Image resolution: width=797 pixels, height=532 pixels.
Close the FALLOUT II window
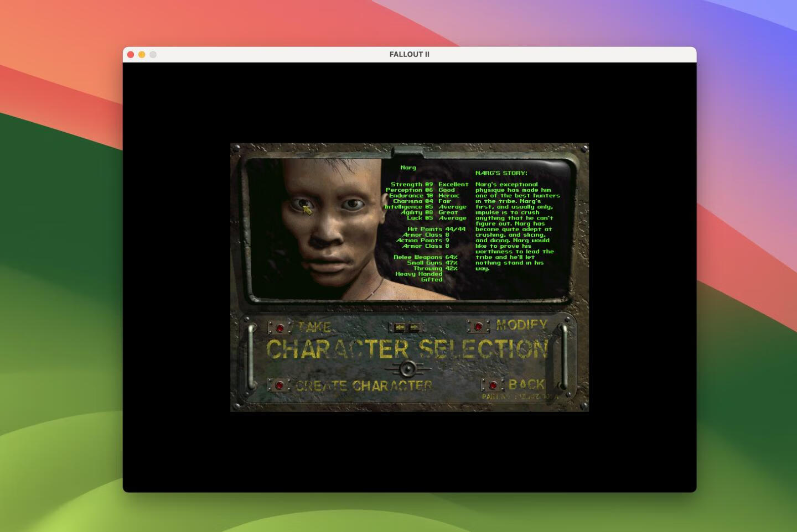[131, 54]
